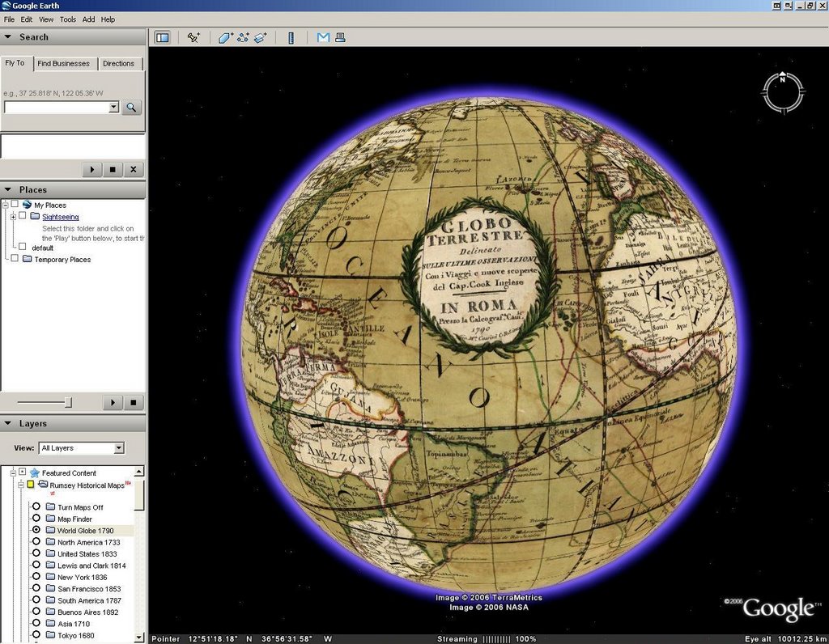Expand the Sightseeing tree node
Viewport: 829px width, 644px height.
click(13, 217)
